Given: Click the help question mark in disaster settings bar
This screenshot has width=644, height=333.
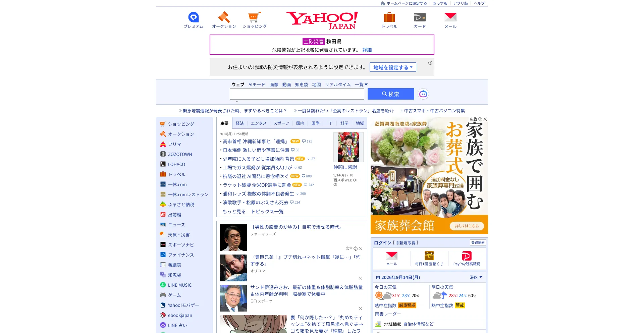Looking at the screenshot, I should (430, 63).
